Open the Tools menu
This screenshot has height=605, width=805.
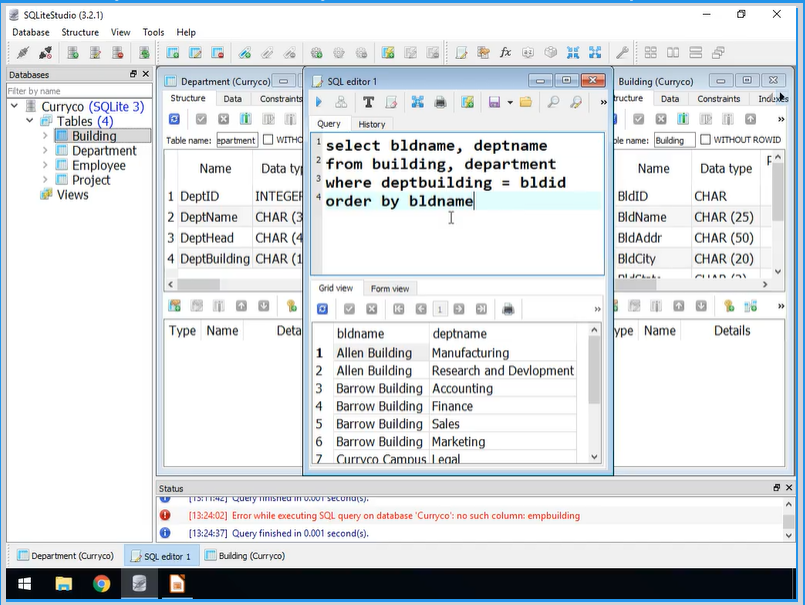[153, 31]
